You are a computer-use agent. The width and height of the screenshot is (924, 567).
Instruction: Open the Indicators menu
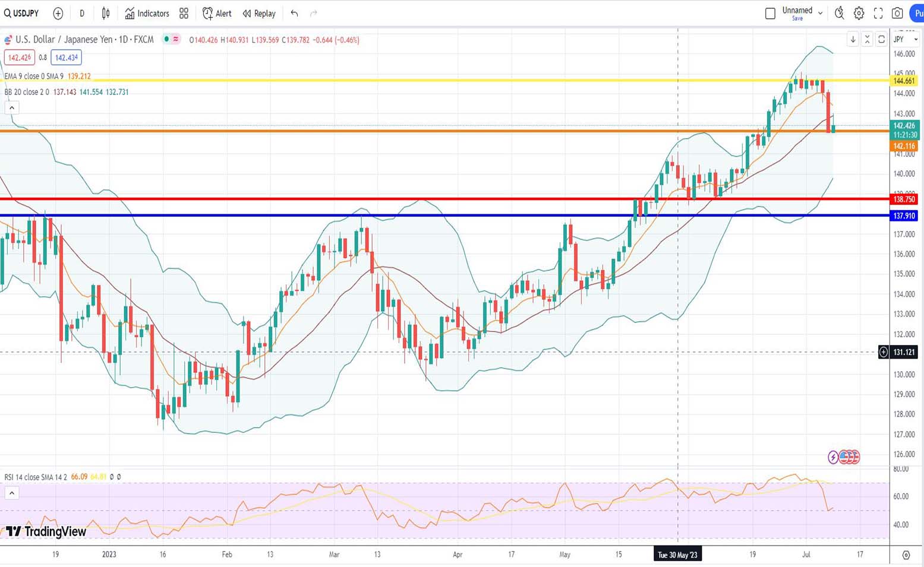pos(147,13)
